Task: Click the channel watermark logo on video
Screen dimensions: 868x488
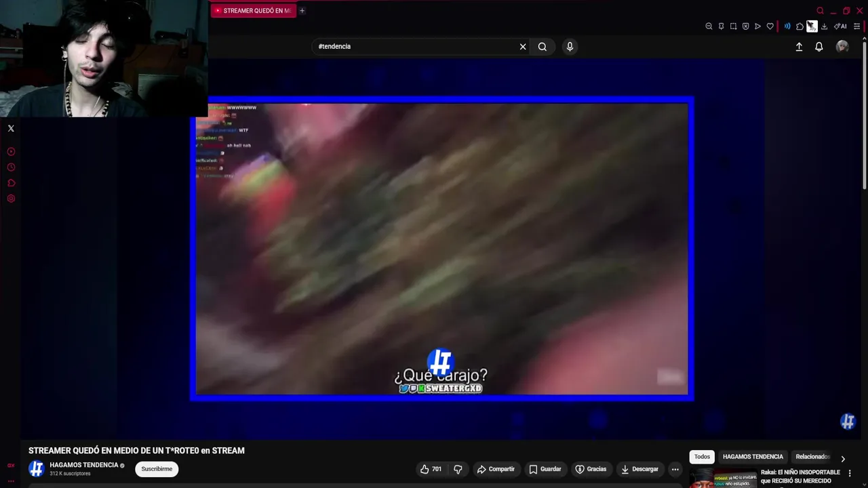Action: pyautogui.click(x=848, y=422)
